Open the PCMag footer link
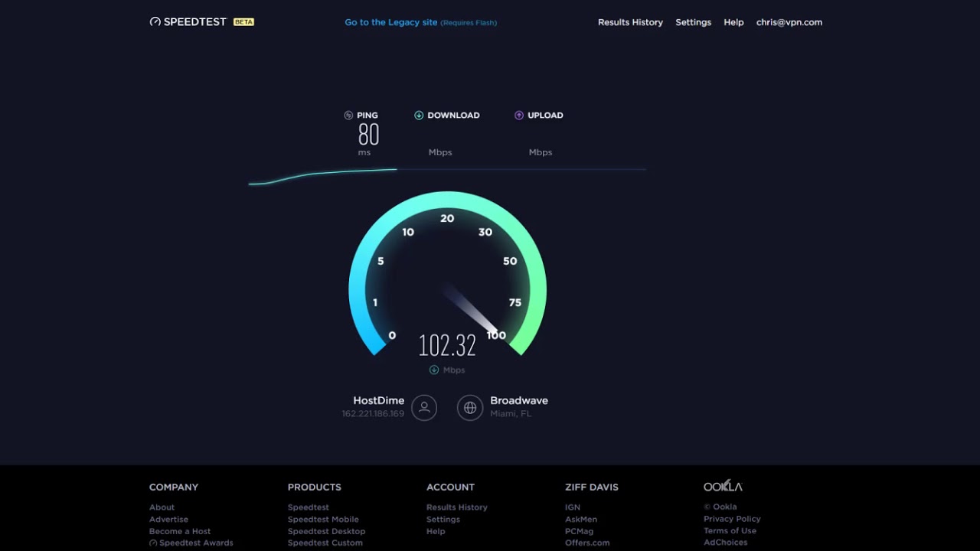980x551 pixels. [579, 531]
